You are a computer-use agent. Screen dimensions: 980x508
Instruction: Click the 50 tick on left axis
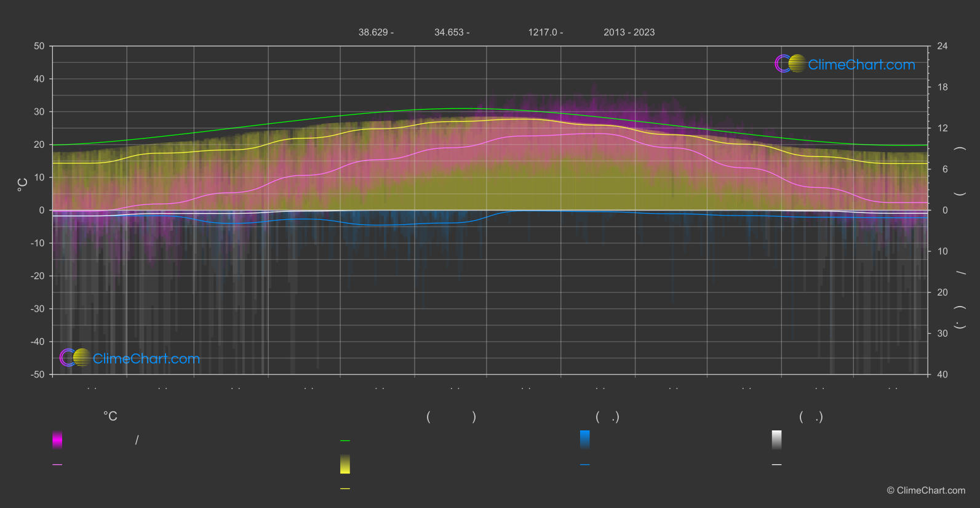pyautogui.click(x=39, y=46)
